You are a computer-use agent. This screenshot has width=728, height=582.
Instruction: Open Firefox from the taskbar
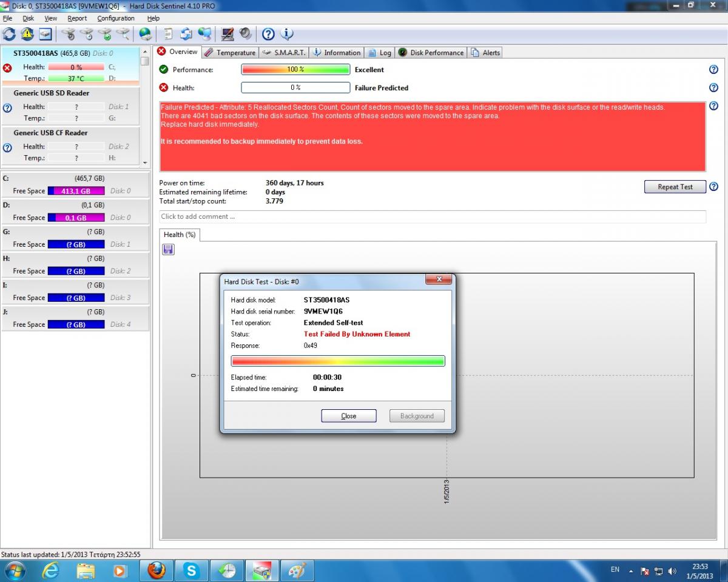pyautogui.click(x=157, y=570)
